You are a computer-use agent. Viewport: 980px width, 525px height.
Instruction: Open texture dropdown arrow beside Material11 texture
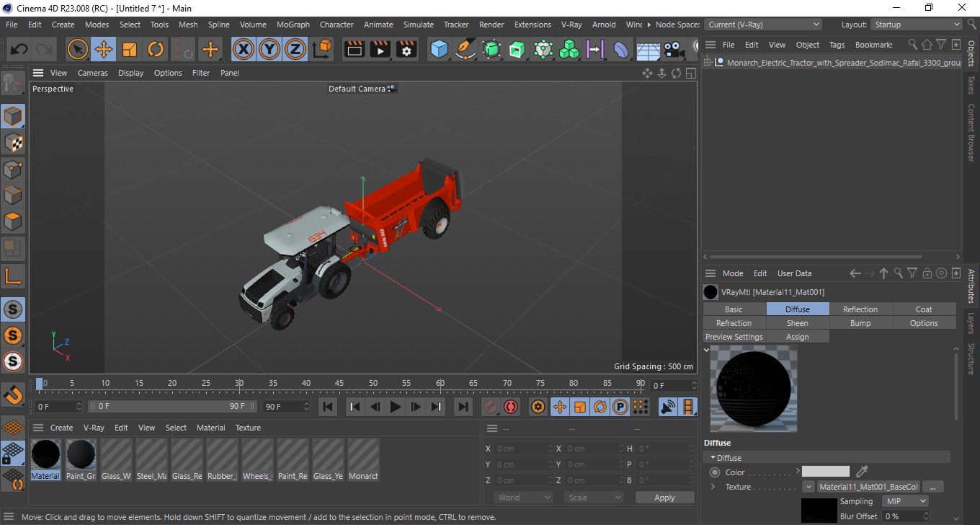[808, 487]
